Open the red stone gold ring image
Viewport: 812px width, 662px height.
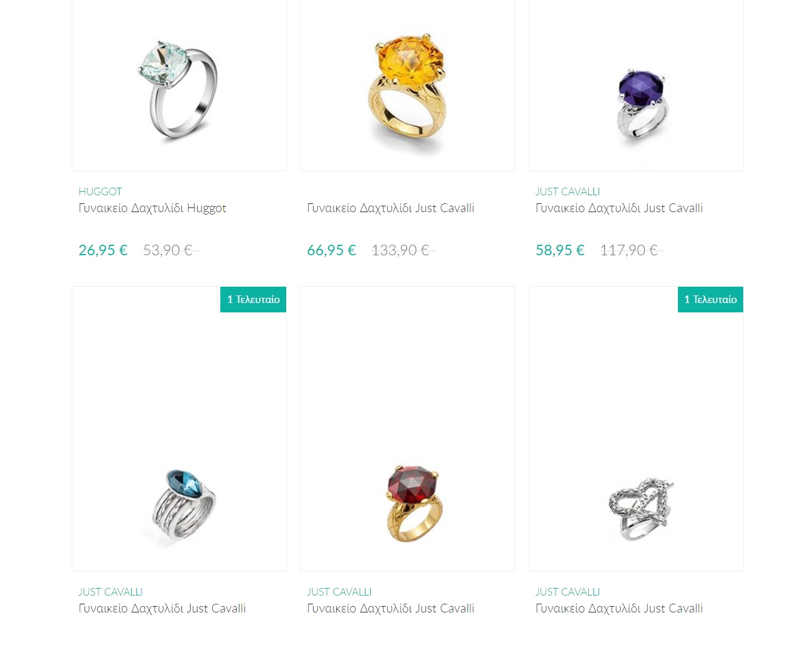407,429
